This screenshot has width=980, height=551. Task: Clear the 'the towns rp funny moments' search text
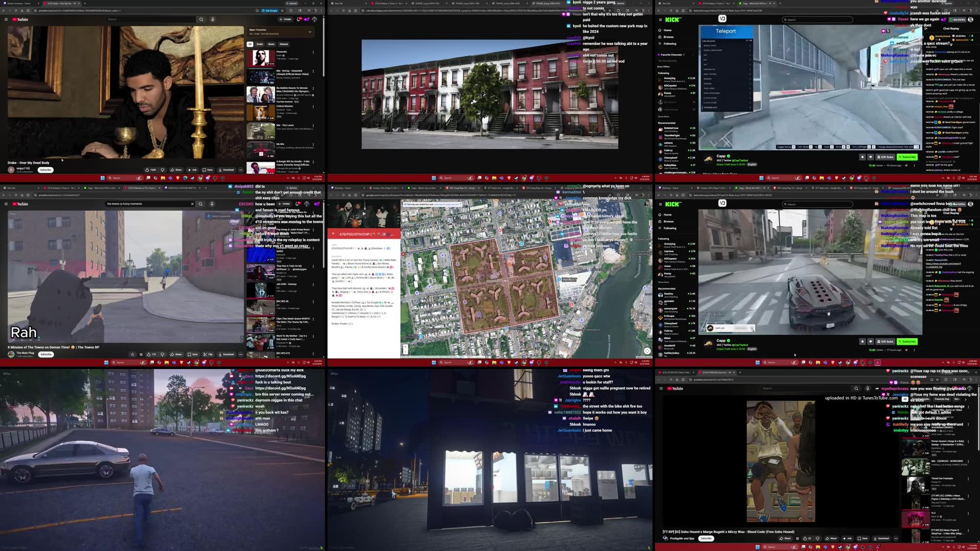click(x=192, y=204)
